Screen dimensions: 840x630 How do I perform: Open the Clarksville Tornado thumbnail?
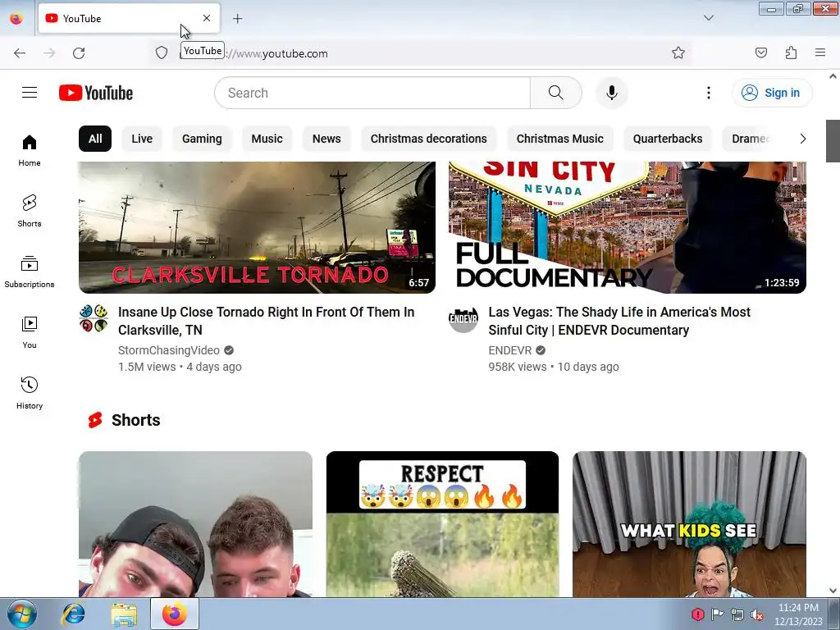(257, 228)
